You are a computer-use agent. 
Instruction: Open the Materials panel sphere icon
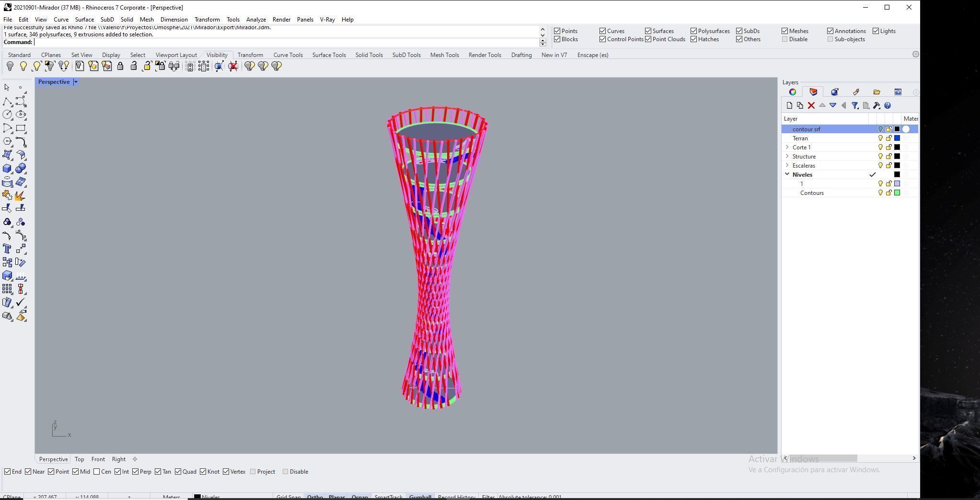click(x=834, y=92)
